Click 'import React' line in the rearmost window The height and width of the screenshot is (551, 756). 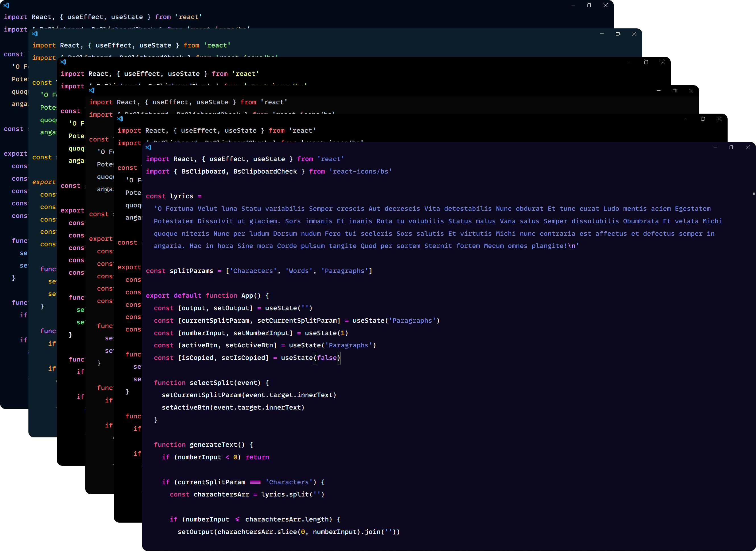pos(103,17)
